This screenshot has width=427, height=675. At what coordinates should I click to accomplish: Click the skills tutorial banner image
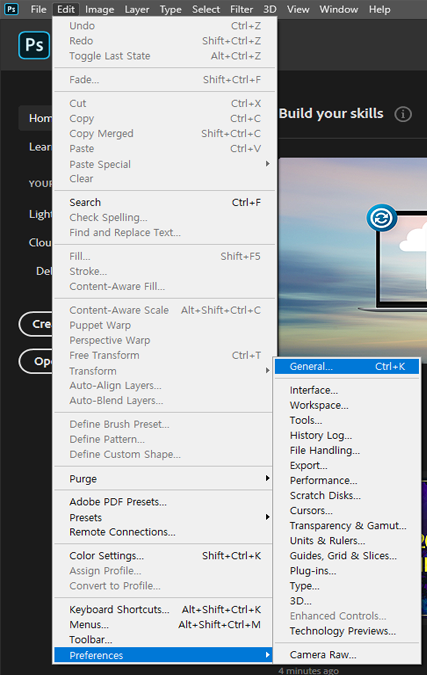coord(353,258)
